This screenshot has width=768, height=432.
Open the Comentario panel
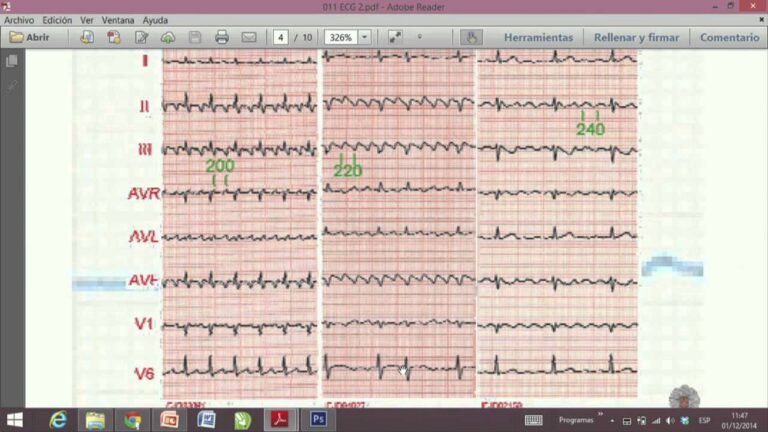[729, 37]
